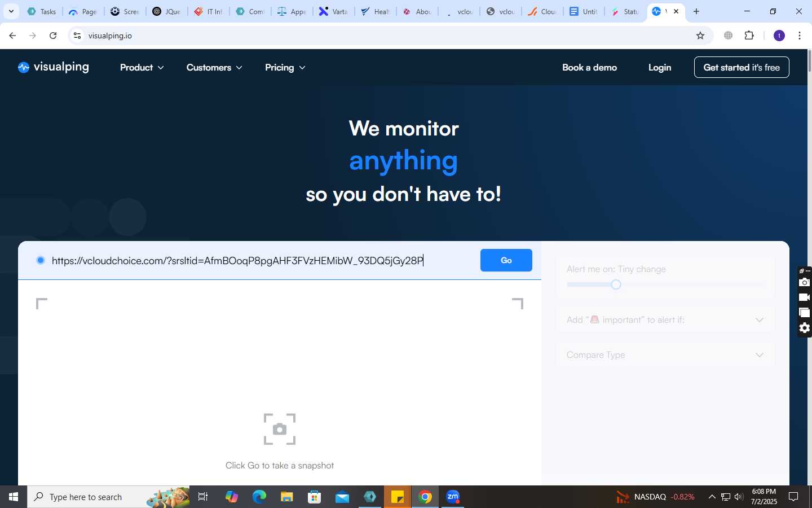The width and height of the screenshot is (812, 508).
Task: Open Task View on the taskbar
Action: click(x=203, y=497)
